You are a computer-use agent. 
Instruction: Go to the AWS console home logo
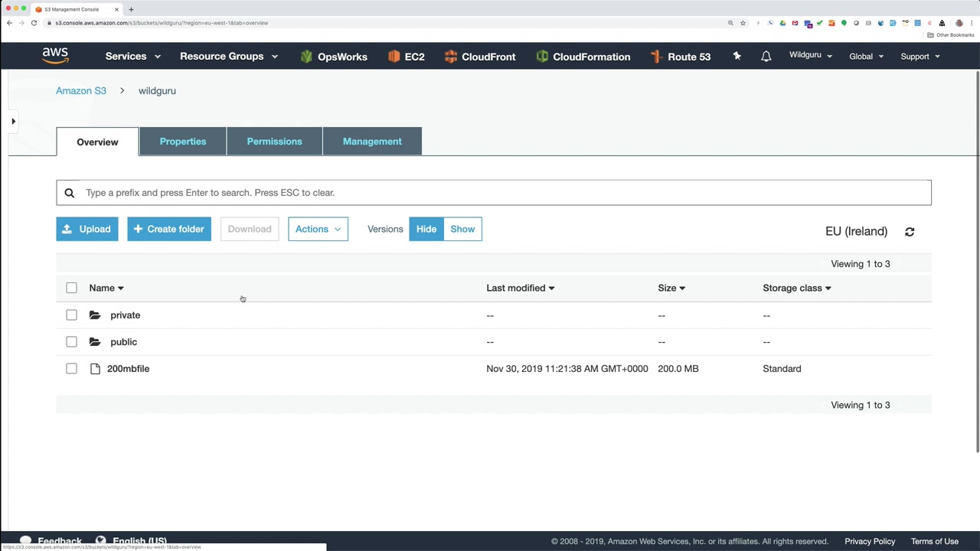[x=55, y=56]
